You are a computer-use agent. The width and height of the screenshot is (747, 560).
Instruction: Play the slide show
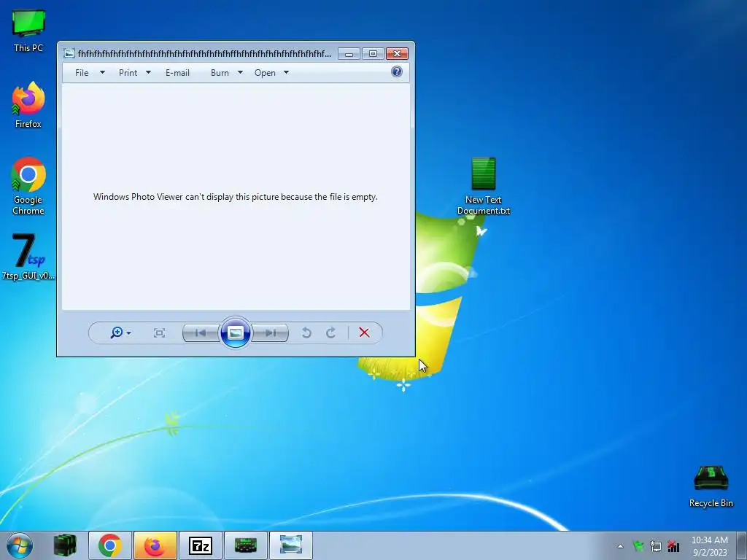pos(236,332)
